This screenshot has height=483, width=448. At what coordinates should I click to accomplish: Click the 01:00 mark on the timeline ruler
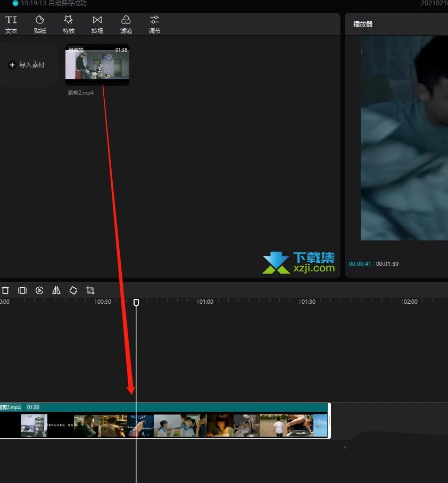click(x=206, y=302)
